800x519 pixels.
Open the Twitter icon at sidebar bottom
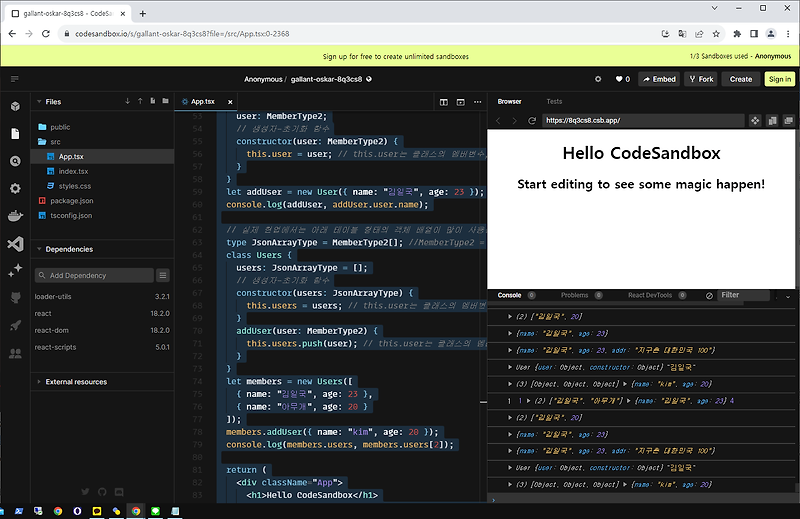click(85, 491)
